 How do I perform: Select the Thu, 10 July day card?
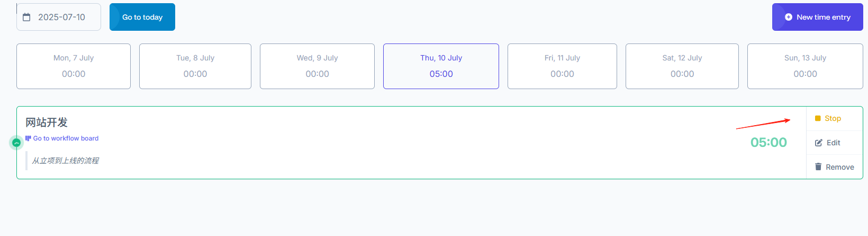click(441, 66)
